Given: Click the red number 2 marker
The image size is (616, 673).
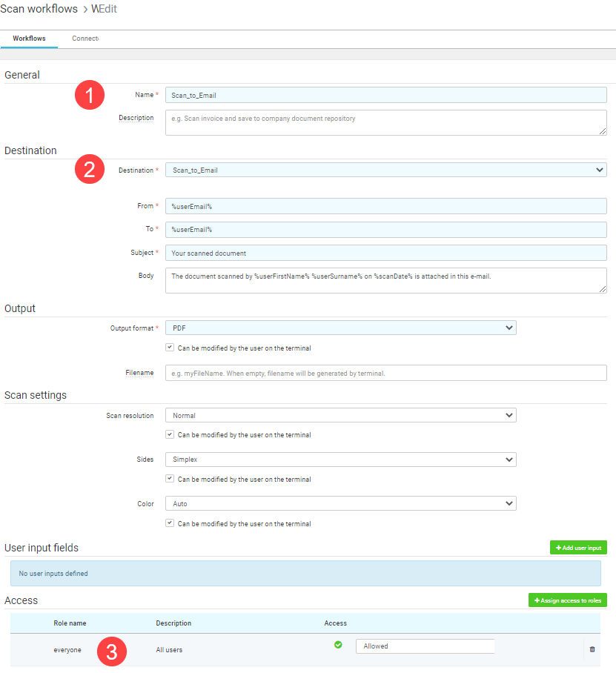Looking at the screenshot, I should click(x=89, y=169).
